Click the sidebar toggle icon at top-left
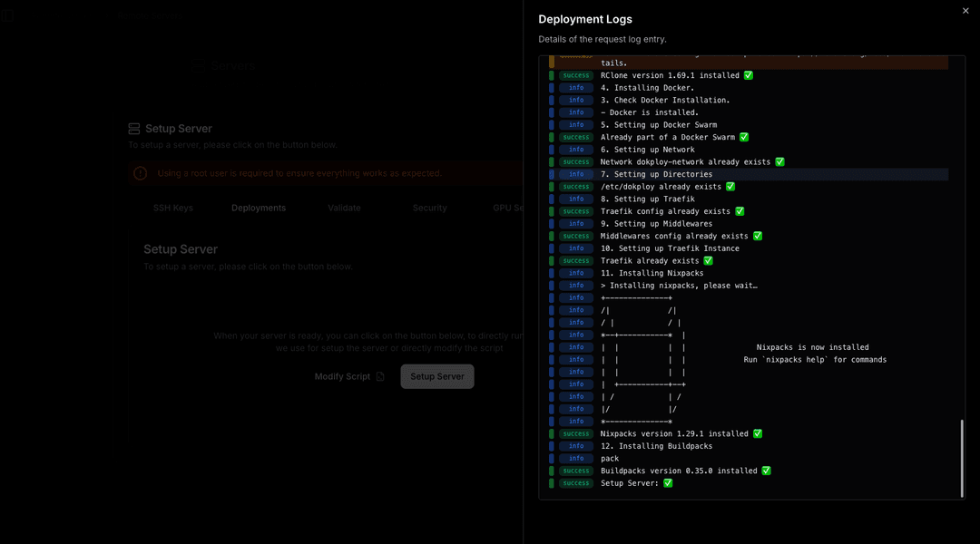Screen dimensions: 980x544 8,14
